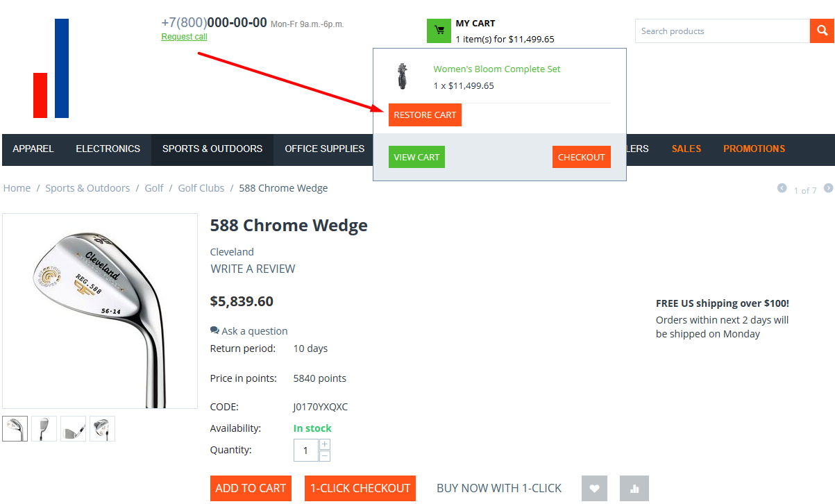
Task: Open the Cleveland brand link
Action: click(x=232, y=252)
